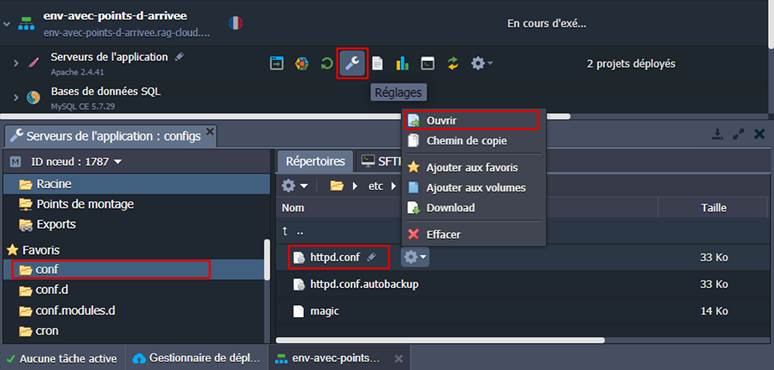Open the Web SSH terminal icon
Viewport: 774px width, 370px height.
pyautogui.click(x=427, y=64)
